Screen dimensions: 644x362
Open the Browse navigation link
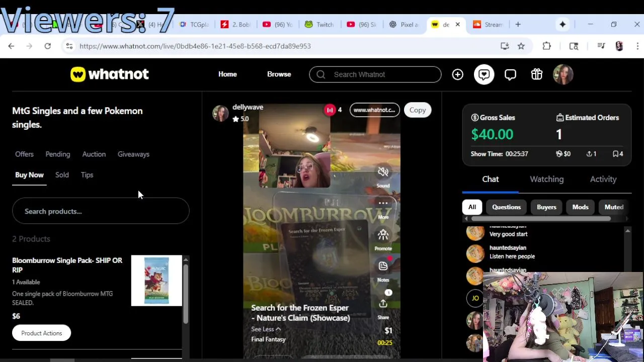[279, 74]
